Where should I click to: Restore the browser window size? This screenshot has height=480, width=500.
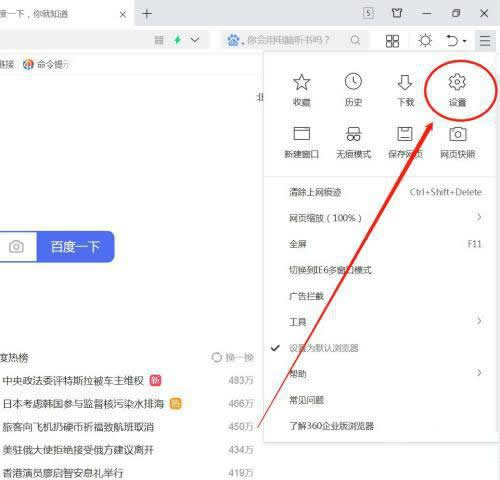(x=456, y=13)
